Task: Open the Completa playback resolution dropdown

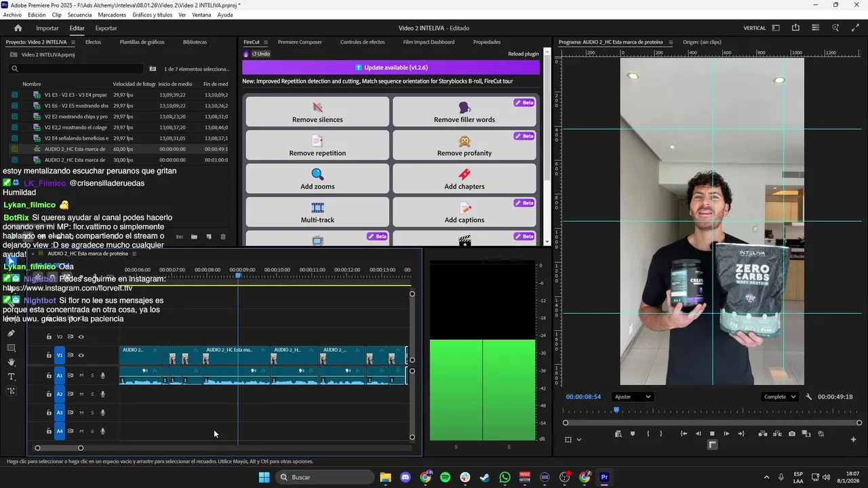Action: (779, 396)
